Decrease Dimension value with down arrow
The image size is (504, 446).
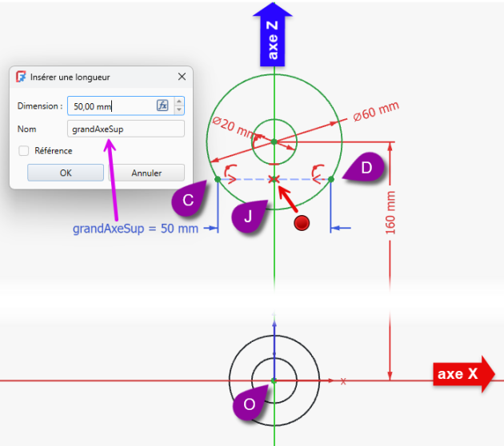178,110
